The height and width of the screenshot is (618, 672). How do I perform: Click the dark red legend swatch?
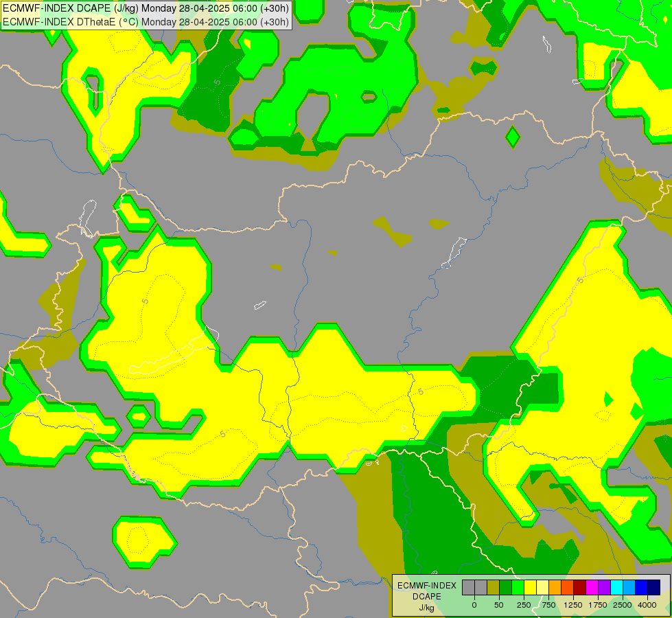pos(579,587)
